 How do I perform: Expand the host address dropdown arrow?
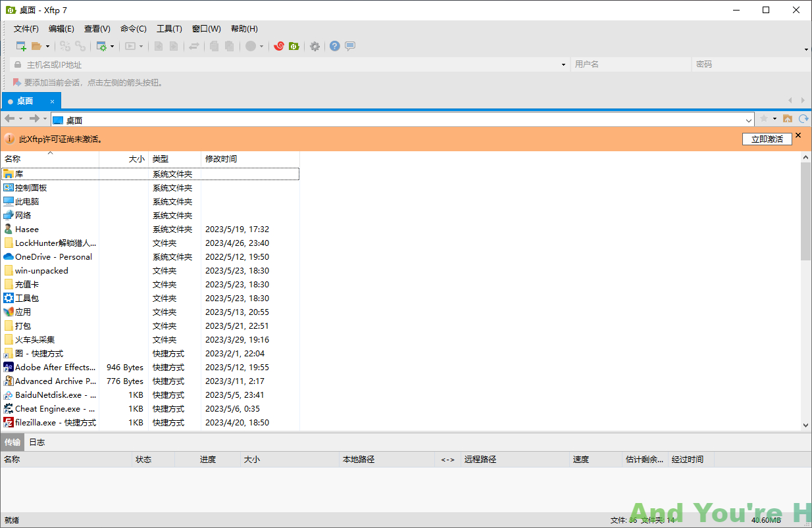[x=563, y=64]
